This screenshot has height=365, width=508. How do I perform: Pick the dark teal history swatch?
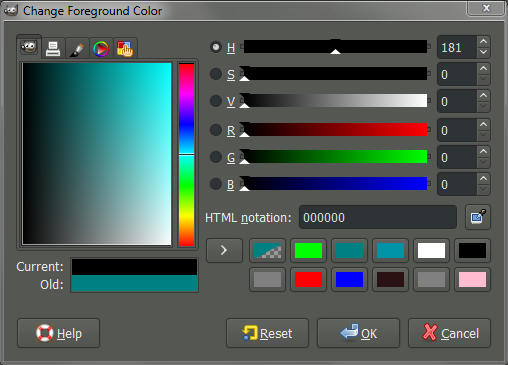click(349, 251)
